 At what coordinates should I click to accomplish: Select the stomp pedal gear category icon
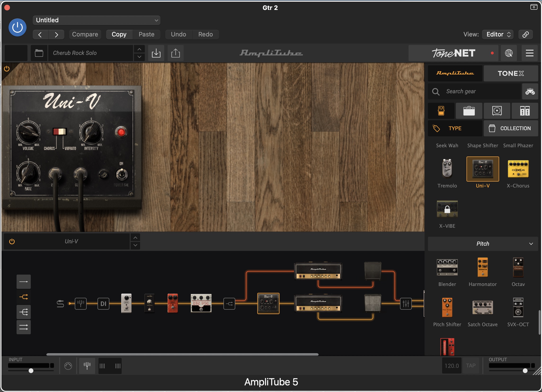[441, 111]
